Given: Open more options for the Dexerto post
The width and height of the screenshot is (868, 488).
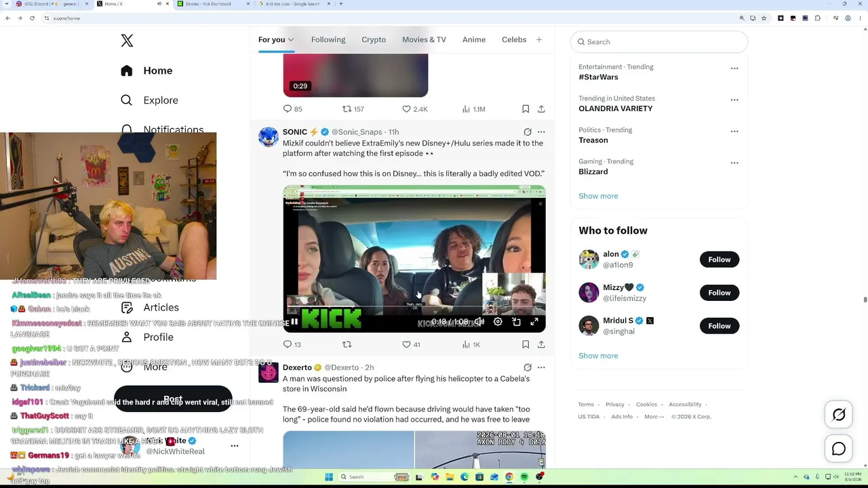Looking at the screenshot, I should pos(541,367).
